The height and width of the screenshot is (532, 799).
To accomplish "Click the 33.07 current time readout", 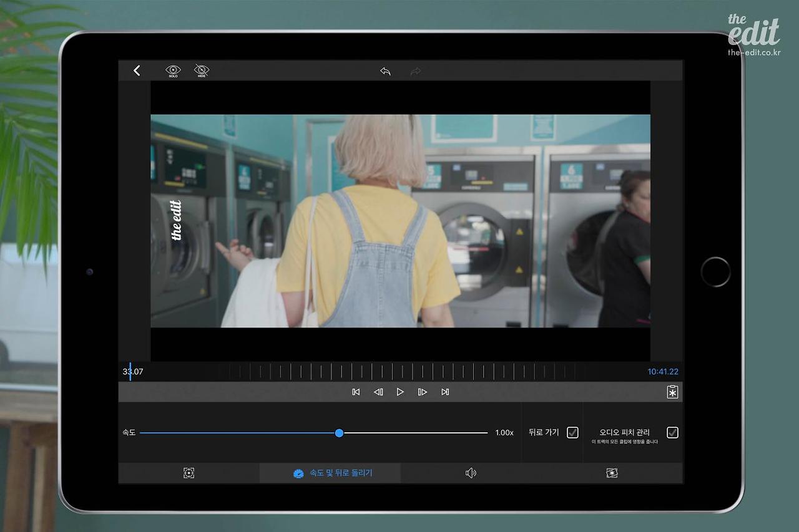I will click(133, 372).
